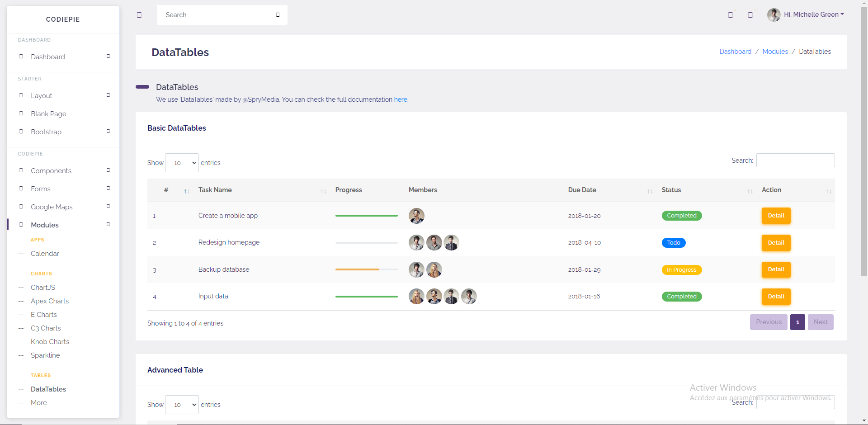
Task: Click the Dashboard sidebar icon
Action: [x=21, y=57]
